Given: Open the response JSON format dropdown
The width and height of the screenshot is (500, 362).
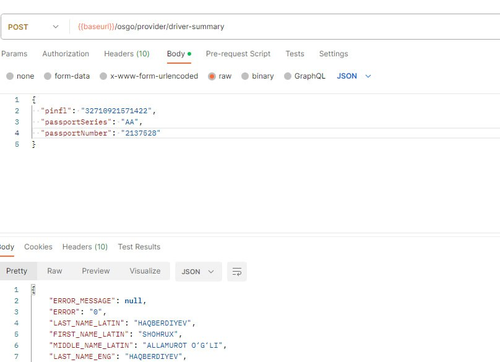Looking at the screenshot, I should (198, 272).
